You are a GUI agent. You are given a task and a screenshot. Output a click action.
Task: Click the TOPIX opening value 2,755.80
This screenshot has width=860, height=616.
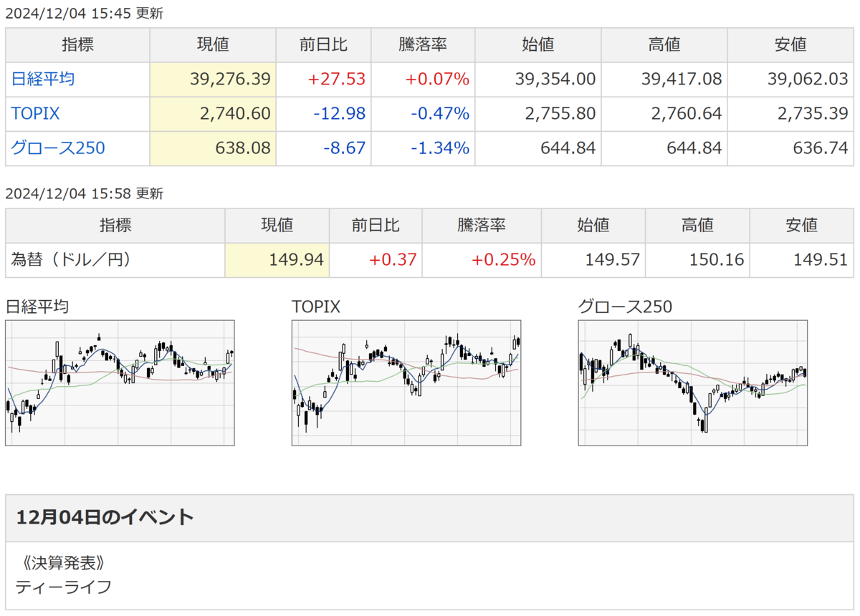coord(562,113)
